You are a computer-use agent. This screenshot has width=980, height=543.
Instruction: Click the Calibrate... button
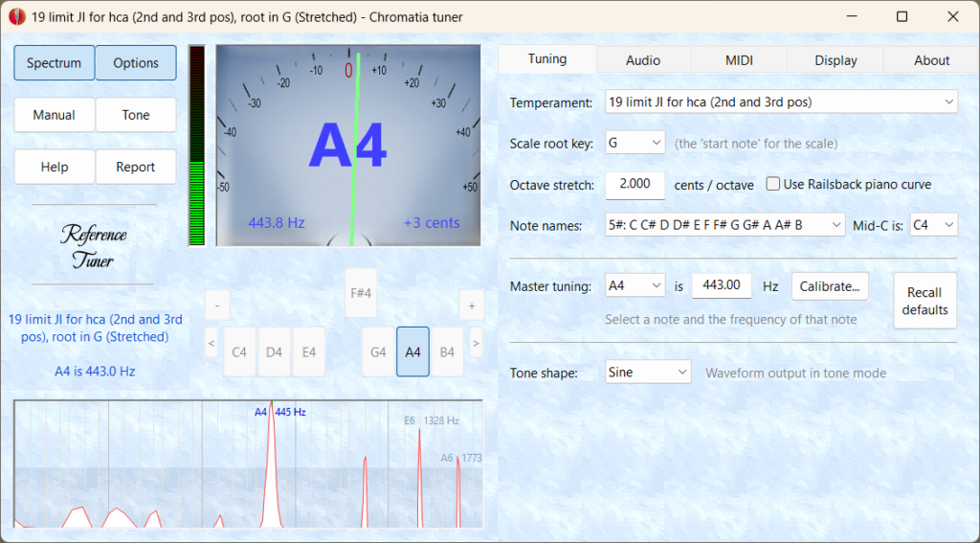point(830,286)
